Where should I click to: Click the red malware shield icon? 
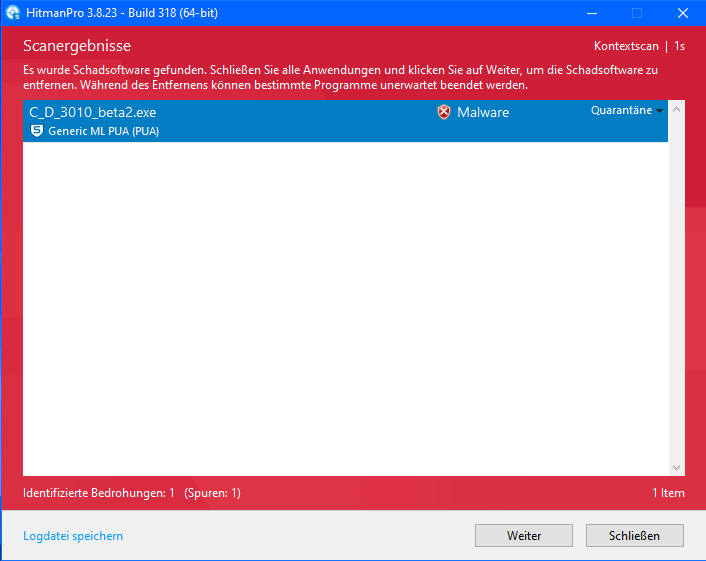[444, 112]
